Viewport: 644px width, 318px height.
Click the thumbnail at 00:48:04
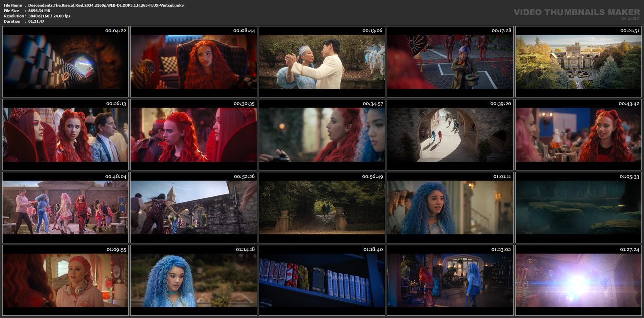[x=65, y=207]
